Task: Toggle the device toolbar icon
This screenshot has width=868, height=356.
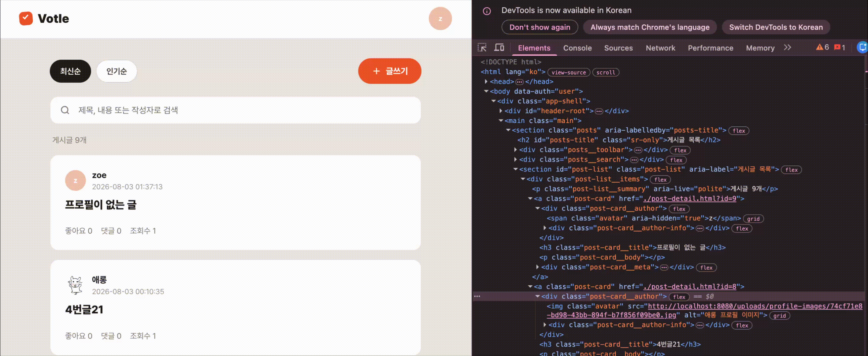Action: 499,47
